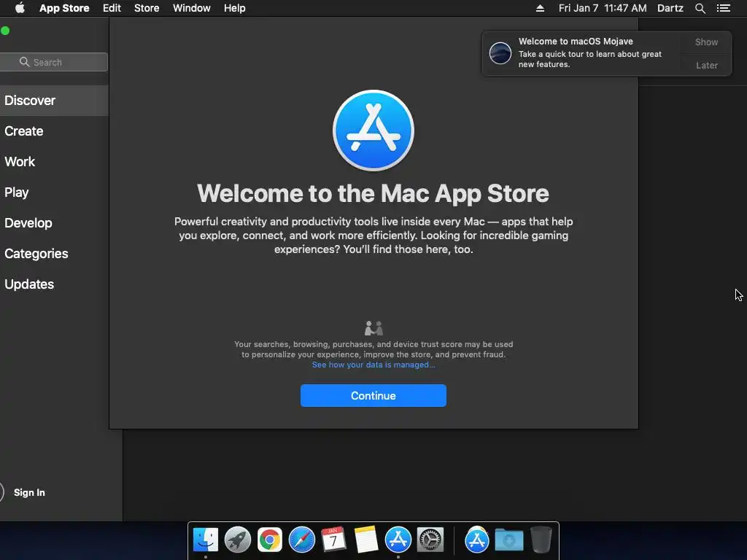The height and width of the screenshot is (560, 747).
Task: Click the account avatar beside Sign In
Action: point(1,492)
